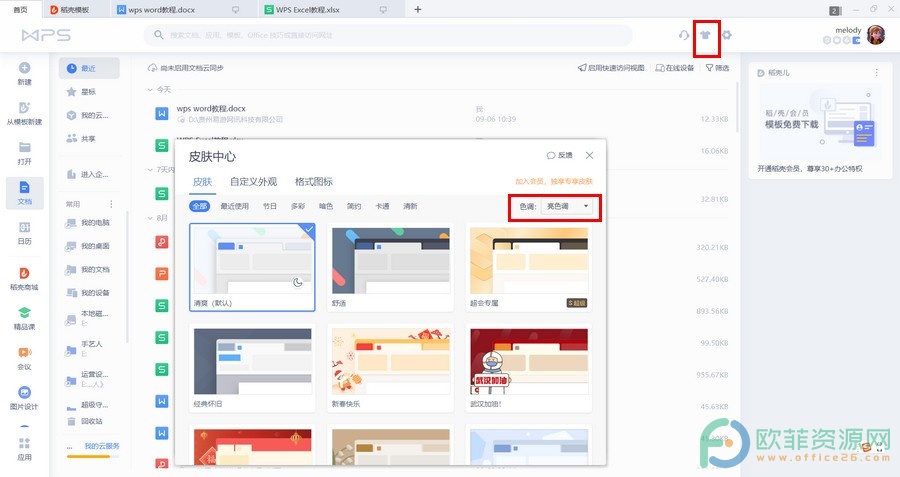Choose the 经典怀旧 skin thumbnail
900x477 pixels.
pyautogui.click(x=253, y=368)
